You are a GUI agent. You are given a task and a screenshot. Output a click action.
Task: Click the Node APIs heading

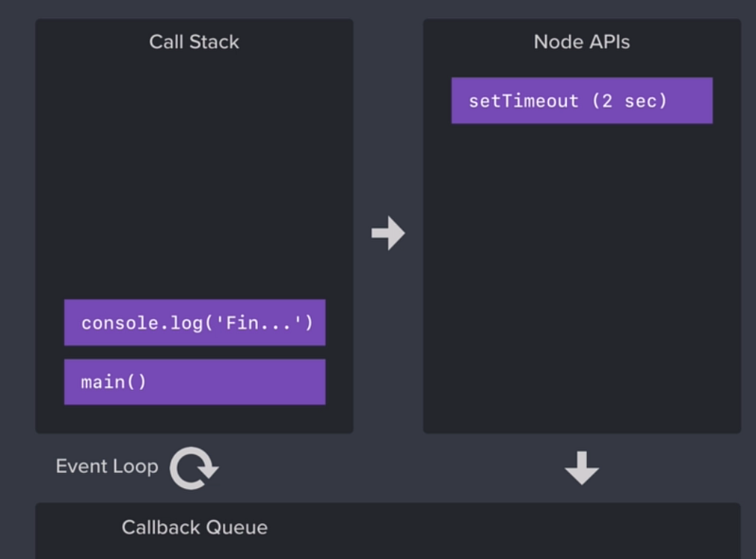[581, 42]
